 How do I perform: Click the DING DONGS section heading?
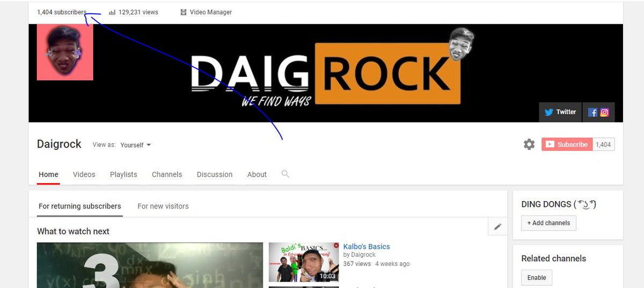point(559,204)
